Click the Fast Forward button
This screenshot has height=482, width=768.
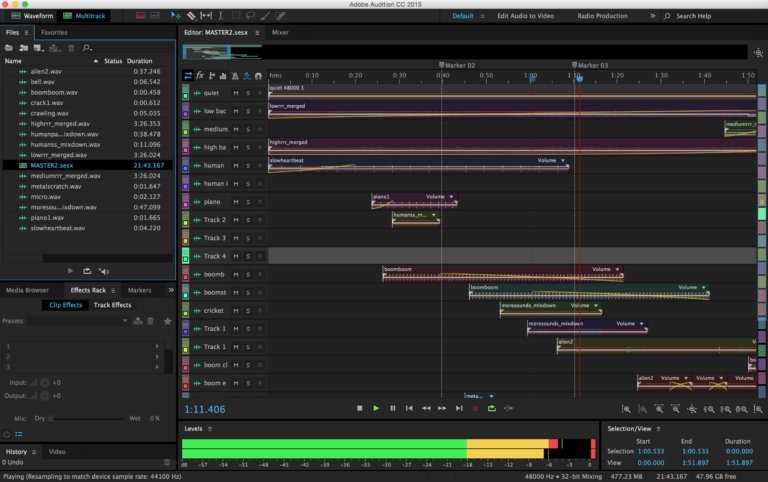point(442,408)
